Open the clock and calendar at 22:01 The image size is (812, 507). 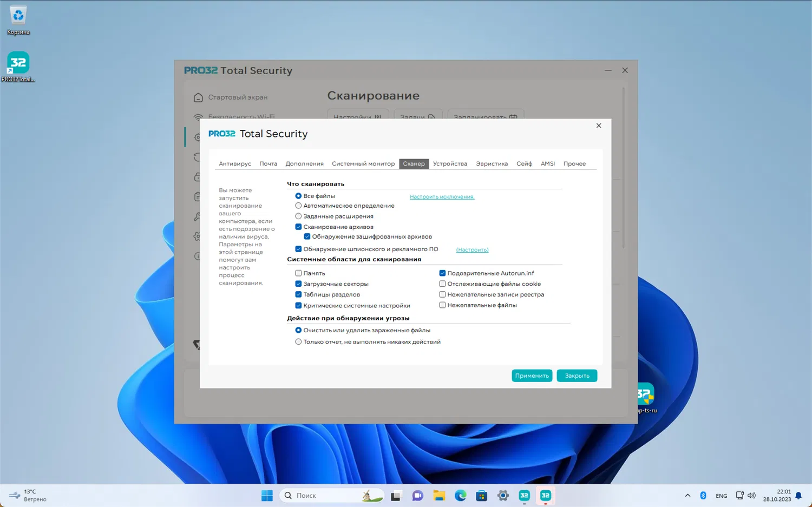[x=777, y=496]
